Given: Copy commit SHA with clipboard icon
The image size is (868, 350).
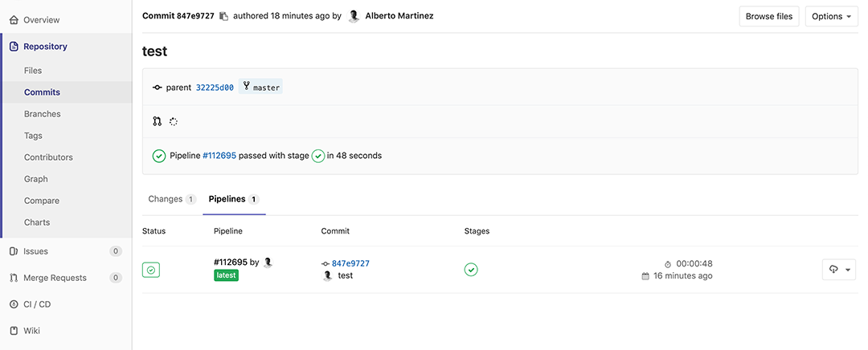Looking at the screenshot, I should [x=223, y=16].
